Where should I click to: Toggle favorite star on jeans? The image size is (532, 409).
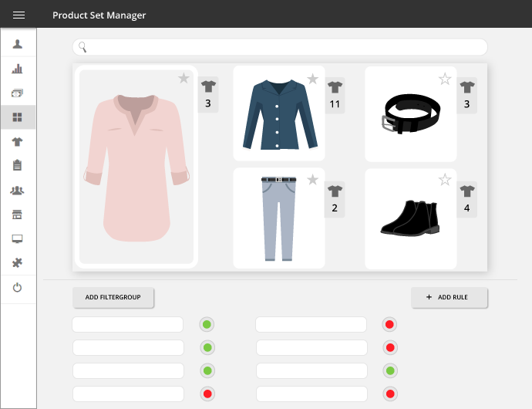[312, 179]
